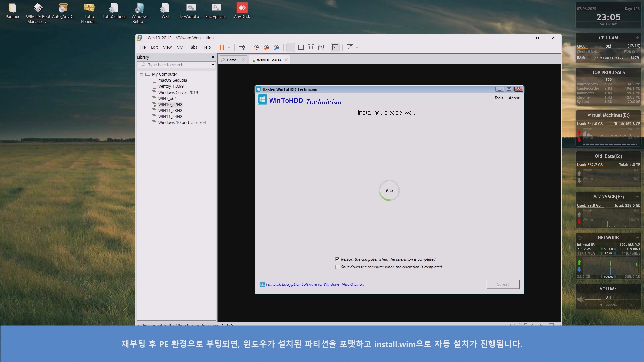This screenshot has width=644, height=362.
Task: Open WIM-PE Boot Manager desktop shortcut
Action: point(38,13)
